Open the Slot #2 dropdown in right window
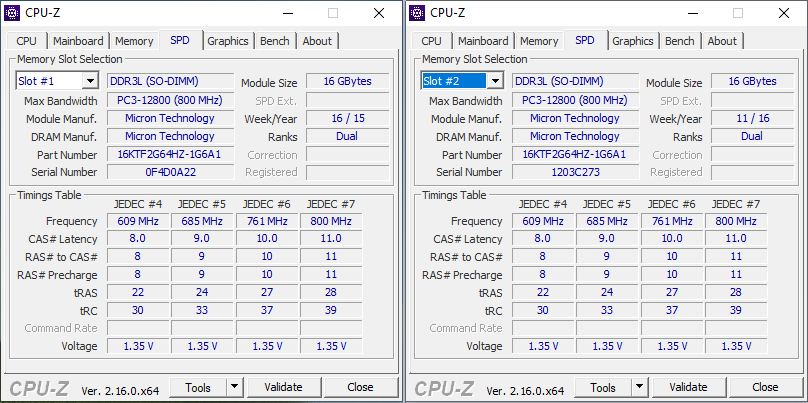The height and width of the screenshot is (403, 808). click(495, 81)
